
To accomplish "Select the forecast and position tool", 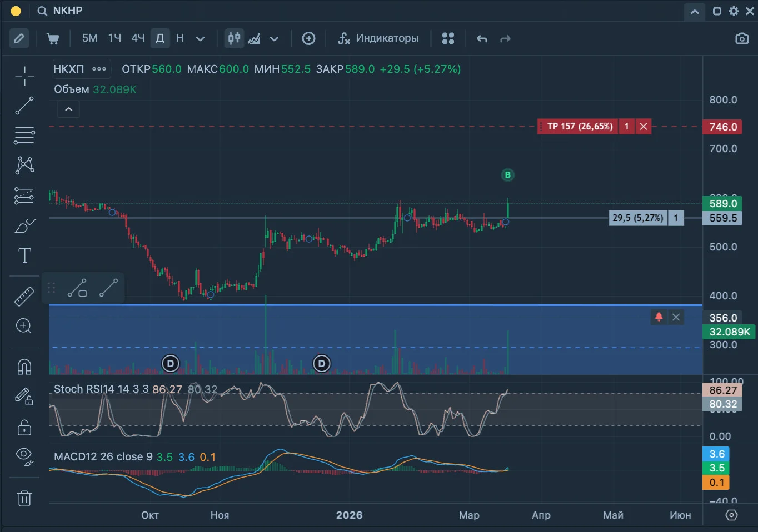I will click(x=24, y=195).
